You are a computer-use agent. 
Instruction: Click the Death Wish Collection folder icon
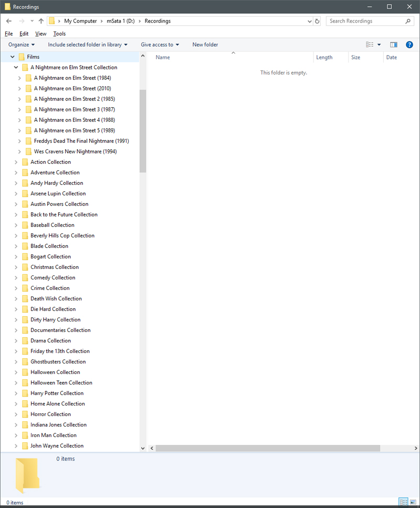pos(25,299)
